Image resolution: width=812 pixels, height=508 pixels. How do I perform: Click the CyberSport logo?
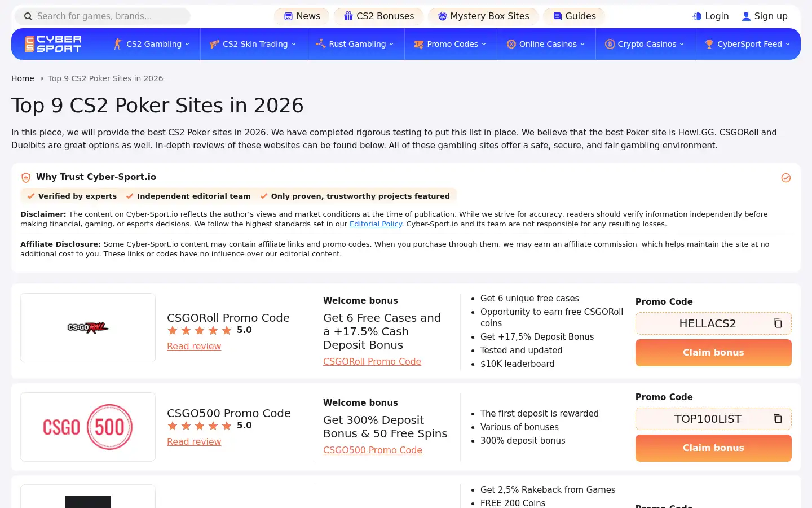[x=53, y=44]
